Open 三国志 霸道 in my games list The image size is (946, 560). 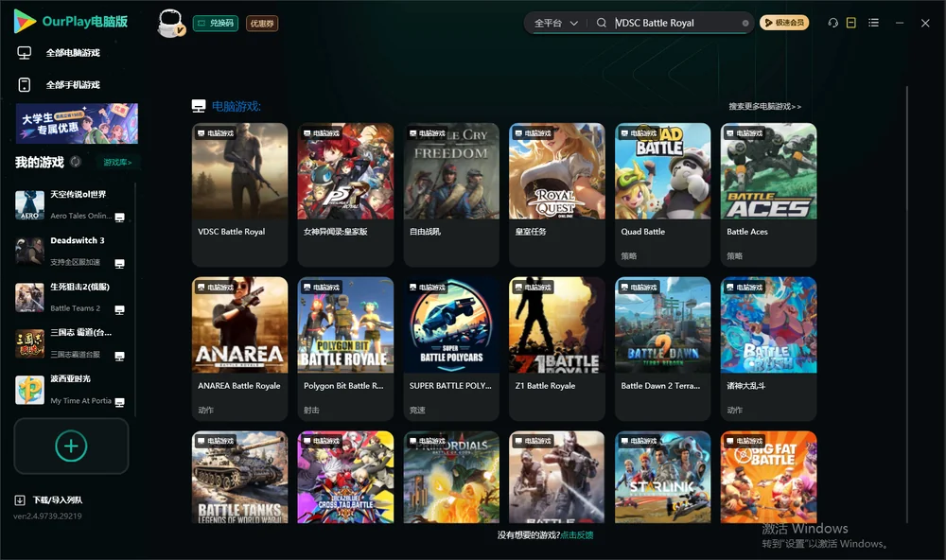pyautogui.click(x=71, y=343)
